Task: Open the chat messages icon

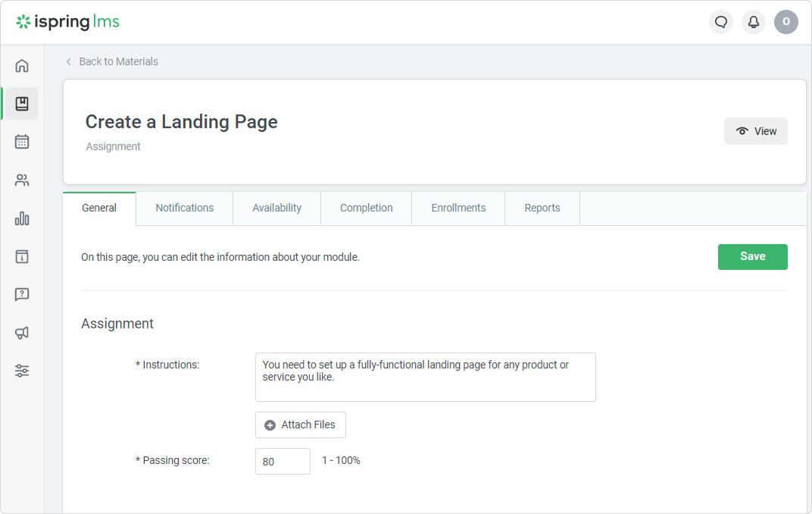Action: (x=721, y=22)
